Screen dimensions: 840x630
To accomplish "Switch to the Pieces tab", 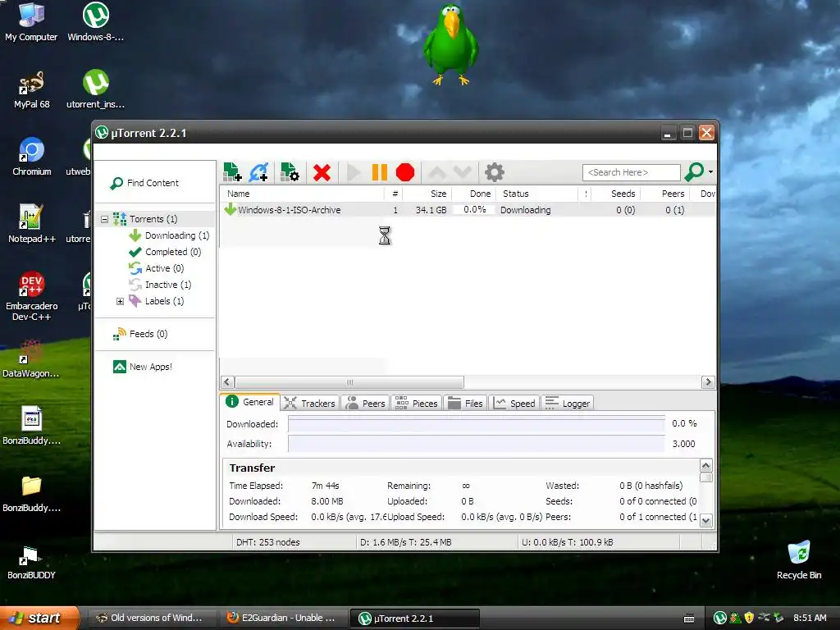I will 417,404.
